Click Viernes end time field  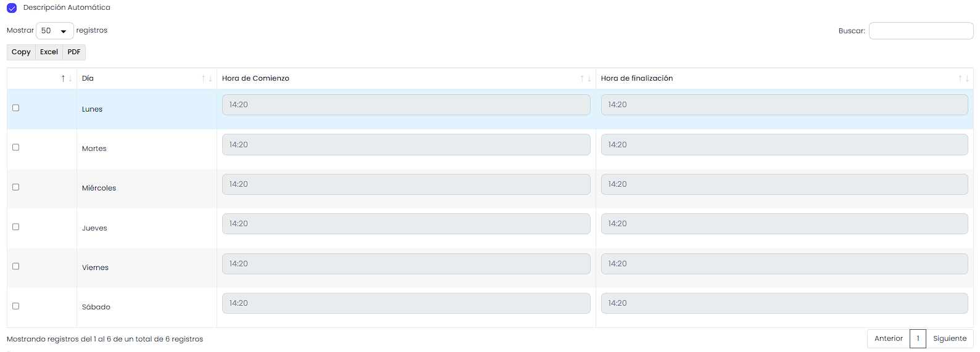pyautogui.click(x=784, y=264)
